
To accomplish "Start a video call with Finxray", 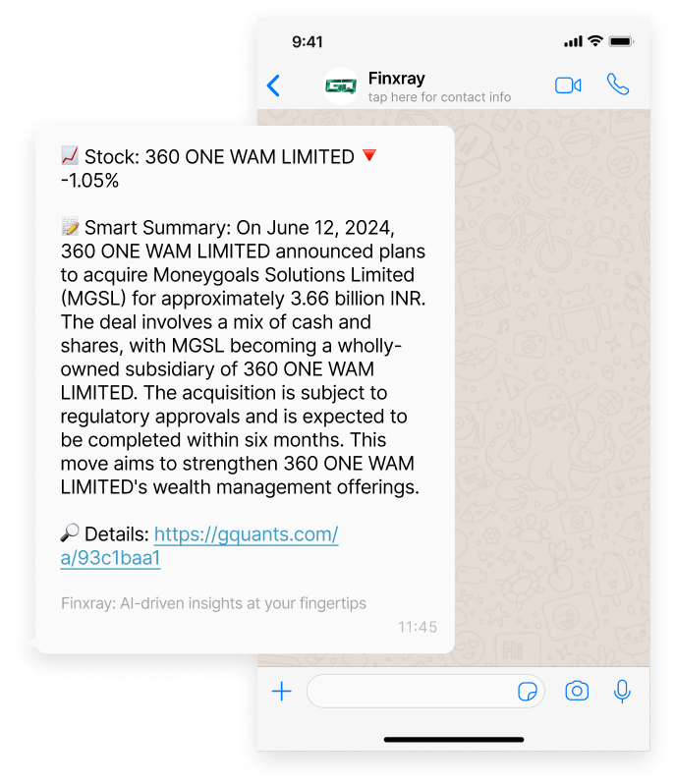I will pos(568,85).
